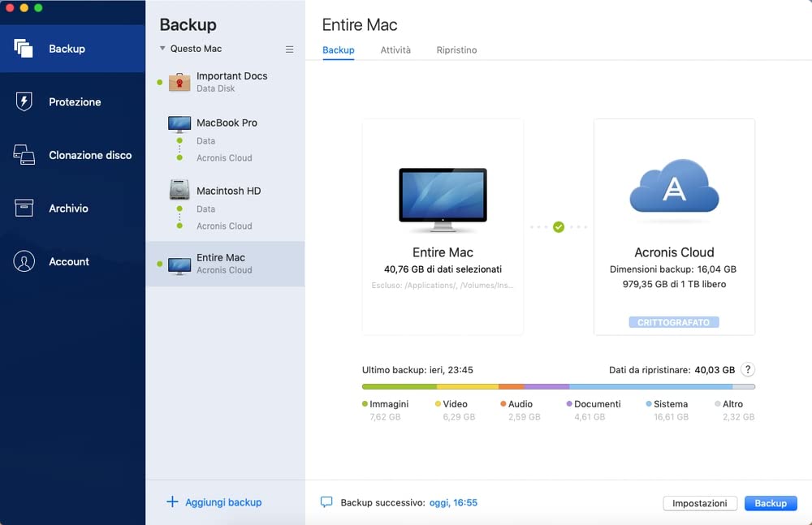Click the plus icon to add backup

172,501
